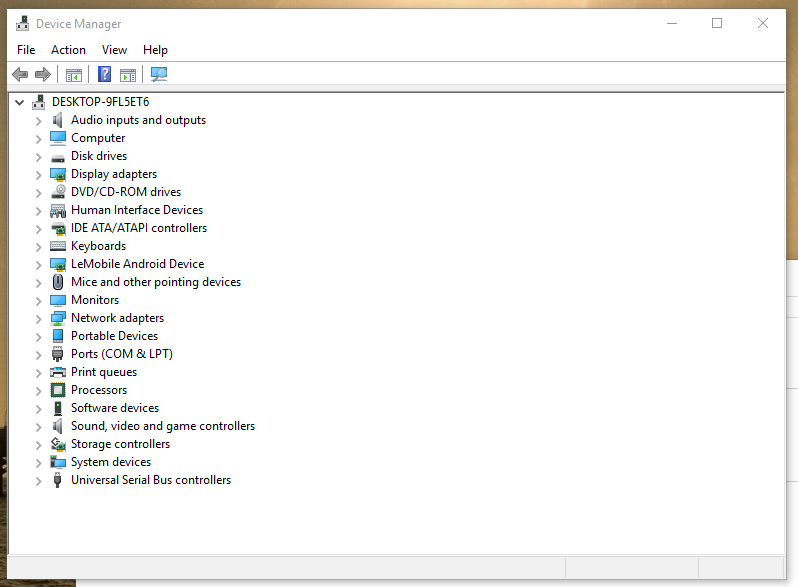Expand Sound, video and game controllers

pos(38,427)
